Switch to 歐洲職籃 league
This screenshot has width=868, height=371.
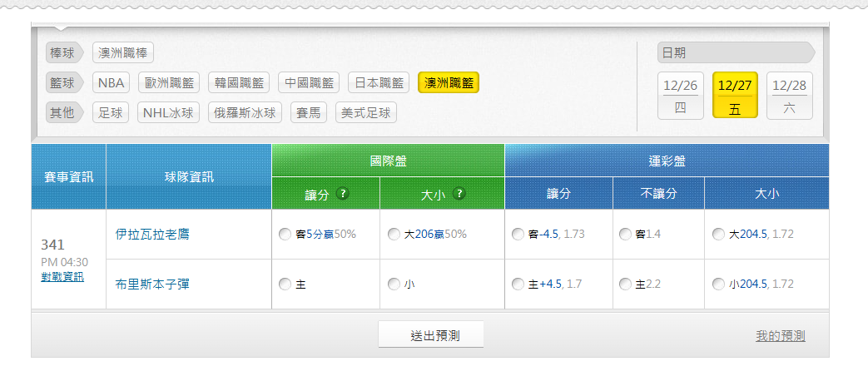(x=170, y=83)
